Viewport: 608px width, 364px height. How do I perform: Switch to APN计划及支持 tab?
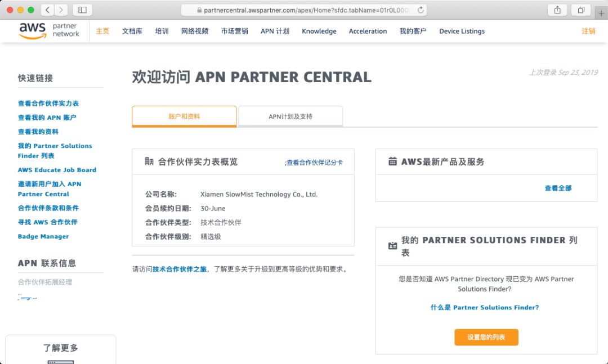point(290,116)
